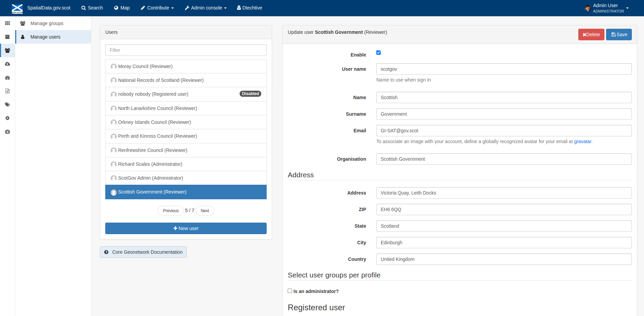Click the help icon beside Core Geonetwork Documentation

[106, 252]
